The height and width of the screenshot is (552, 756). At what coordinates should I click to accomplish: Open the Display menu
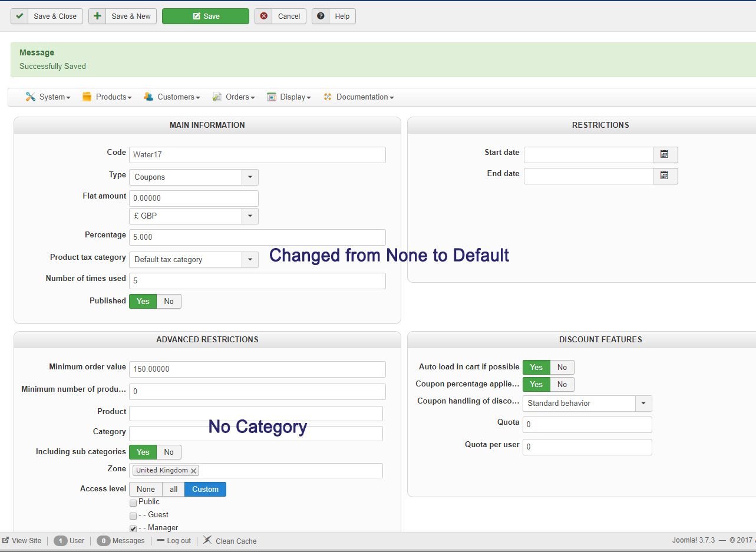[289, 97]
